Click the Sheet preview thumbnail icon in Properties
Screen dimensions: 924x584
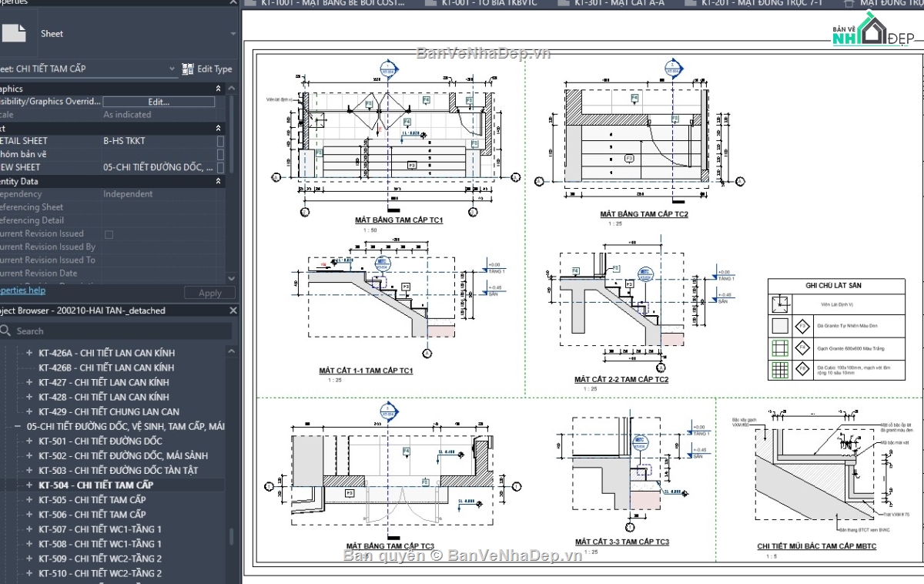pos(15,33)
